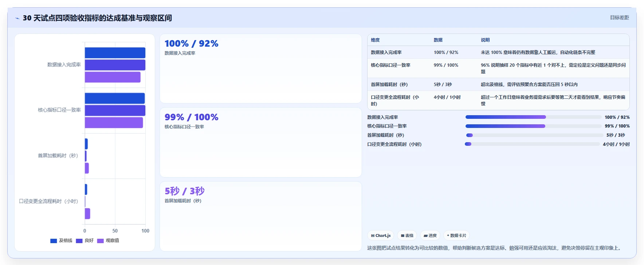Click the 4小时 / 1小时 value beside the progress bar
The image size is (644, 265).
(616, 144)
